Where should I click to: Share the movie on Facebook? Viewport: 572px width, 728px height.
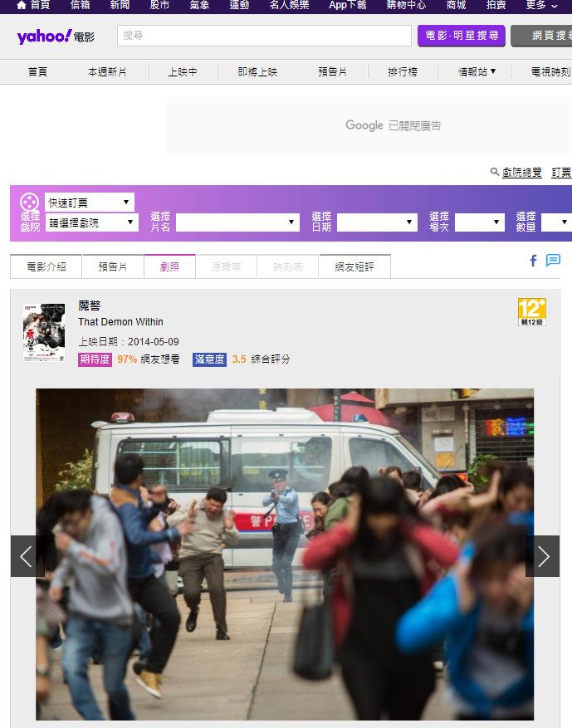534,261
